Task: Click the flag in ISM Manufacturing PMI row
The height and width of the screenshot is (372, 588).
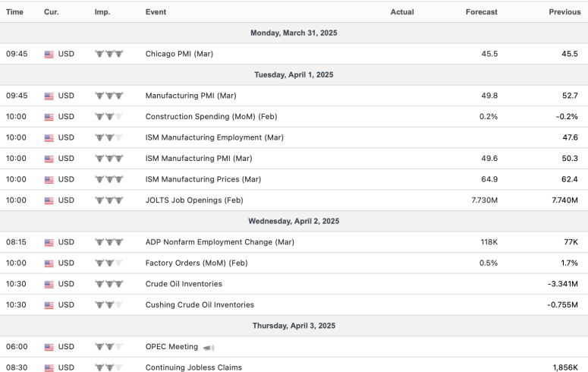Action: 49,159
